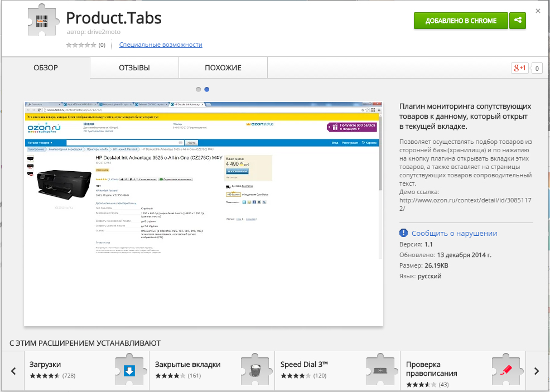Click the share icon button
The height and width of the screenshot is (392, 550).
coord(518,21)
